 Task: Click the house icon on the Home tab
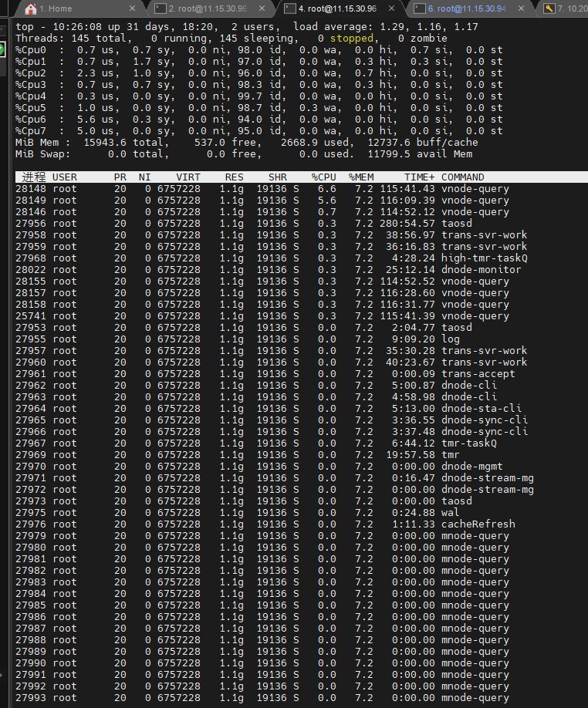(x=30, y=8)
